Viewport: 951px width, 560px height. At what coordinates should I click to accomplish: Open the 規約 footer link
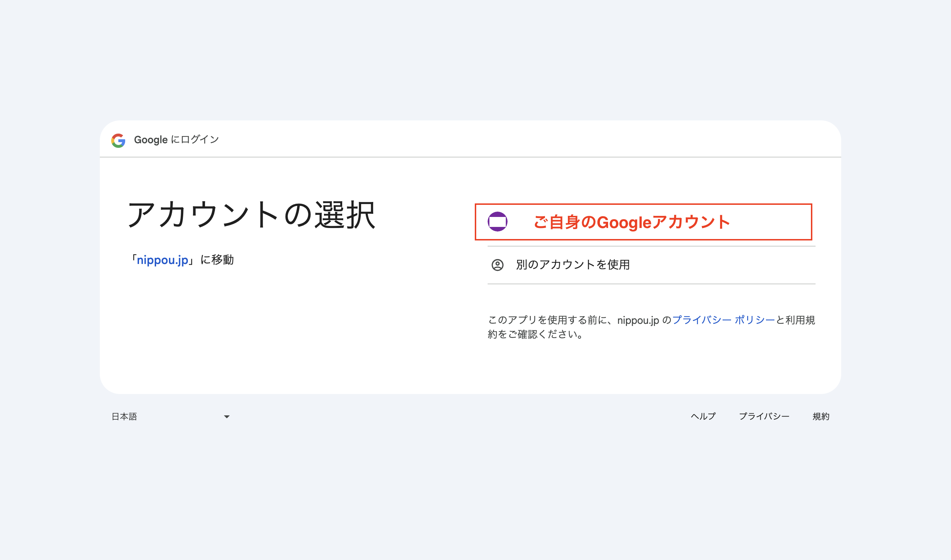[821, 416]
